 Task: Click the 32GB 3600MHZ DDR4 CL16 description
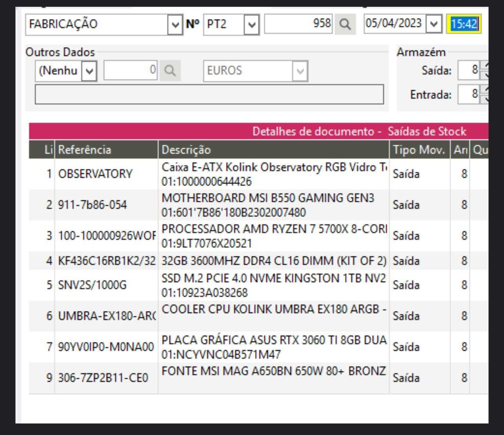274,260
